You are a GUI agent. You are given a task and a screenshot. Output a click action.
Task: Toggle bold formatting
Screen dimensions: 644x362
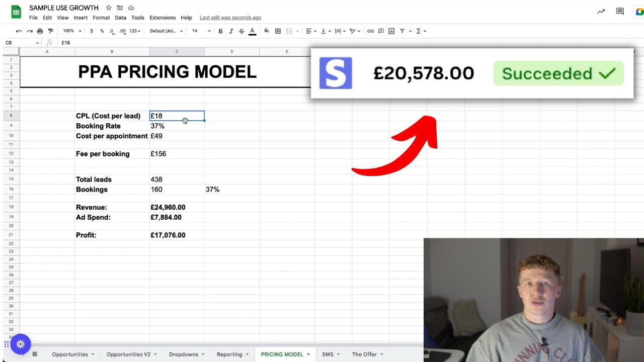click(220, 31)
